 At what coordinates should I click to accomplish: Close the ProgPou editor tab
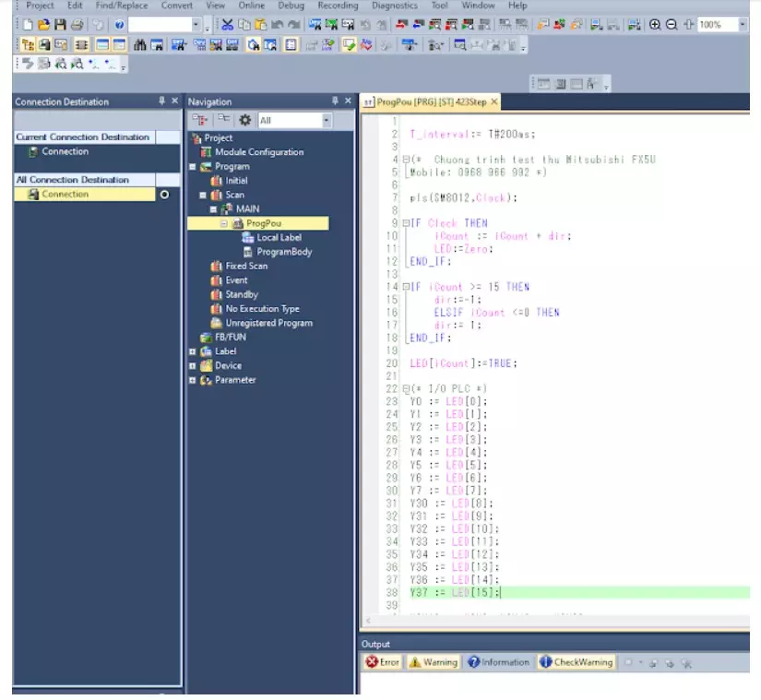click(493, 101)
